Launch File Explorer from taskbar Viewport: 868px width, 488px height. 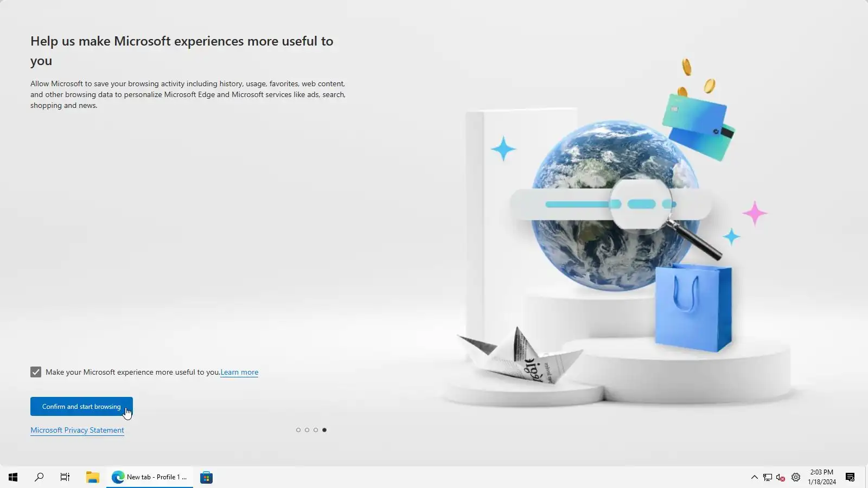coord(93,477)
